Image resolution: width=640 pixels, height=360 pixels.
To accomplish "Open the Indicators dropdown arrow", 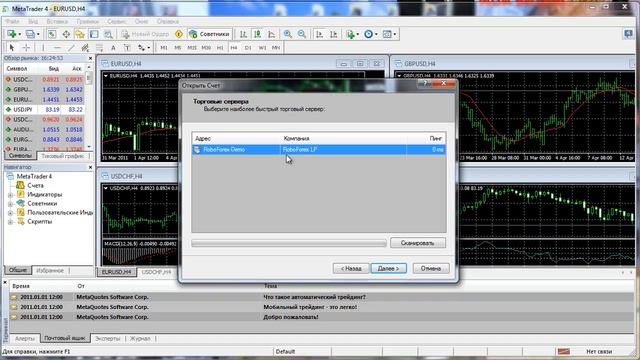I will tap(358, 34).
